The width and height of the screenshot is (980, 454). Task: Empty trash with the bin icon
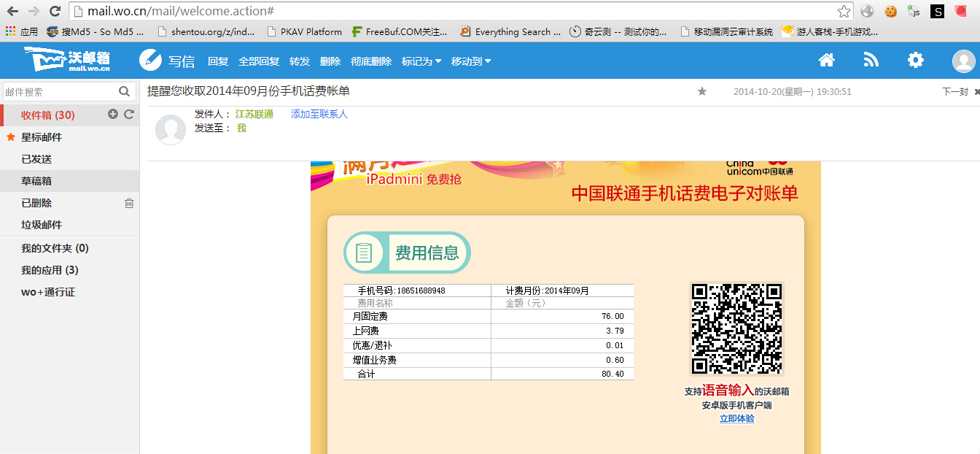(x=129, y=203)
